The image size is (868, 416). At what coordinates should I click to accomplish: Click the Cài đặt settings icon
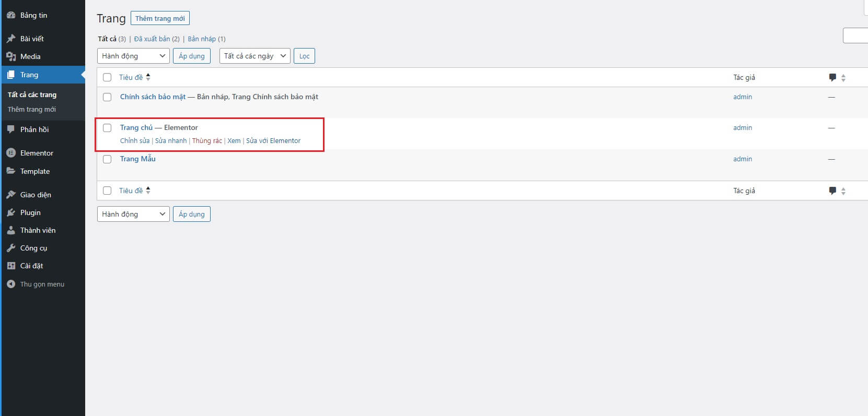[11, 266]
